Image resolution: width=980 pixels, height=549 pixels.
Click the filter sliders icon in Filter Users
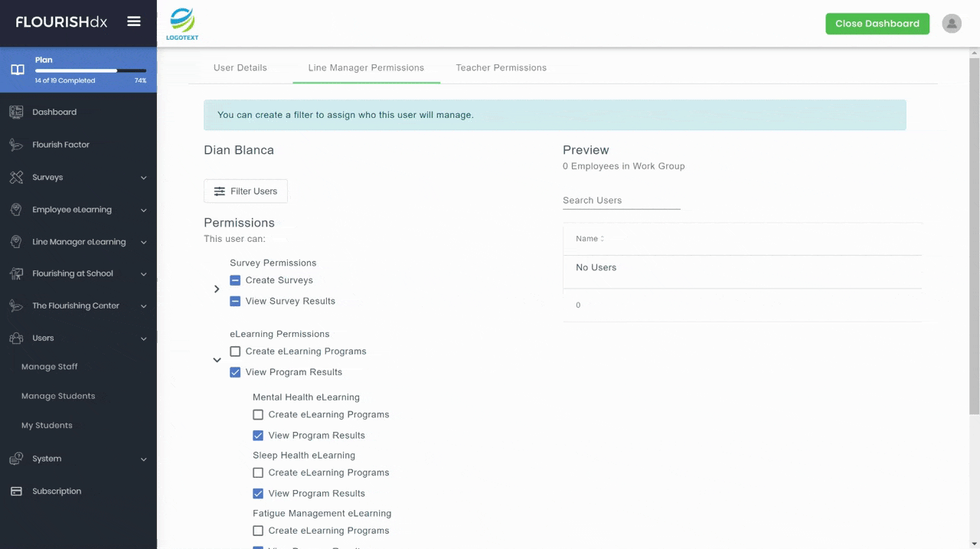coord(220,191)
